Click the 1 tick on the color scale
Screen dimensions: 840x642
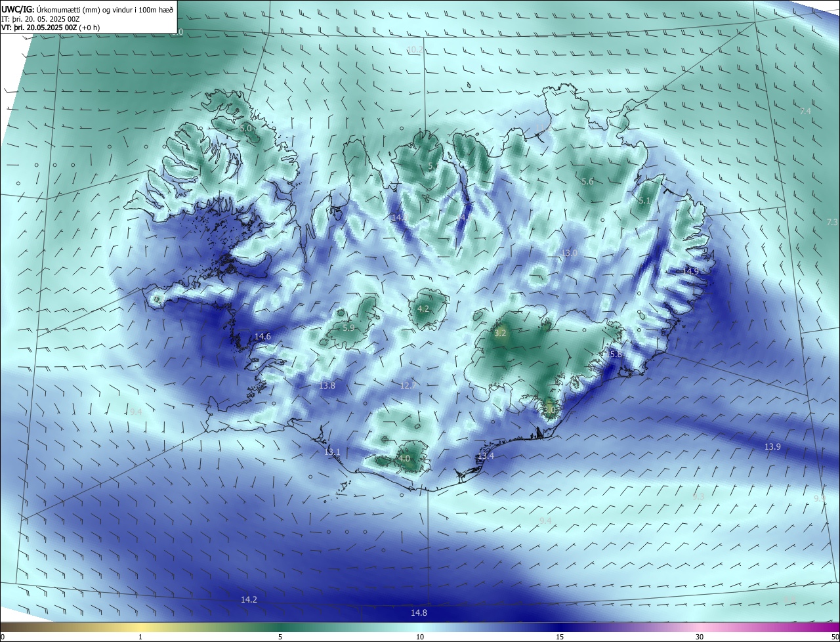point(140,637)
